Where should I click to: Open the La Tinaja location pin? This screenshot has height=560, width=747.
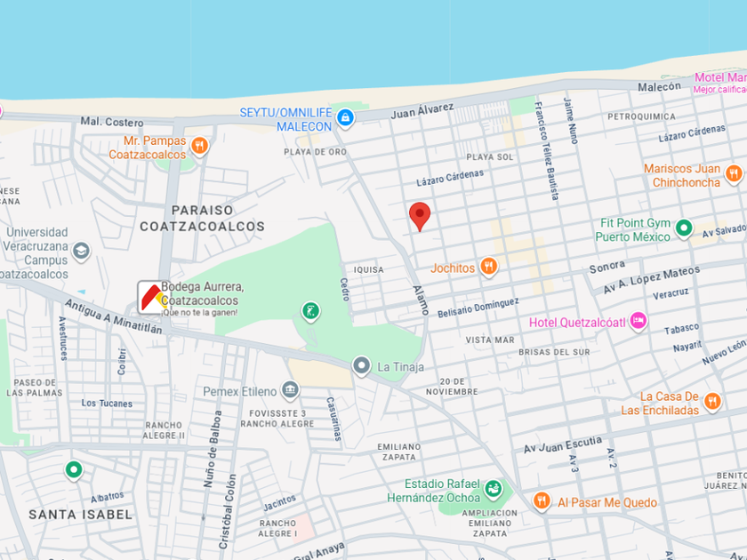coord(362,366)
